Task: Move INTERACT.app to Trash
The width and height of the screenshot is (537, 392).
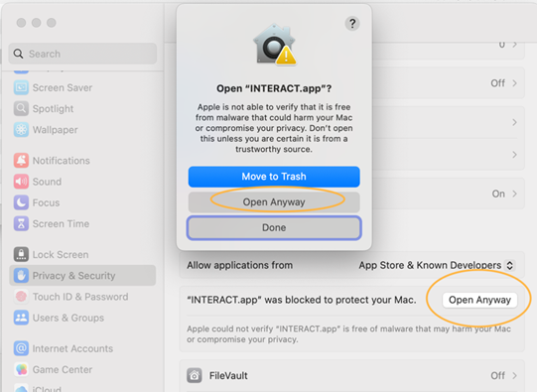Action: (x=274, y=177)
